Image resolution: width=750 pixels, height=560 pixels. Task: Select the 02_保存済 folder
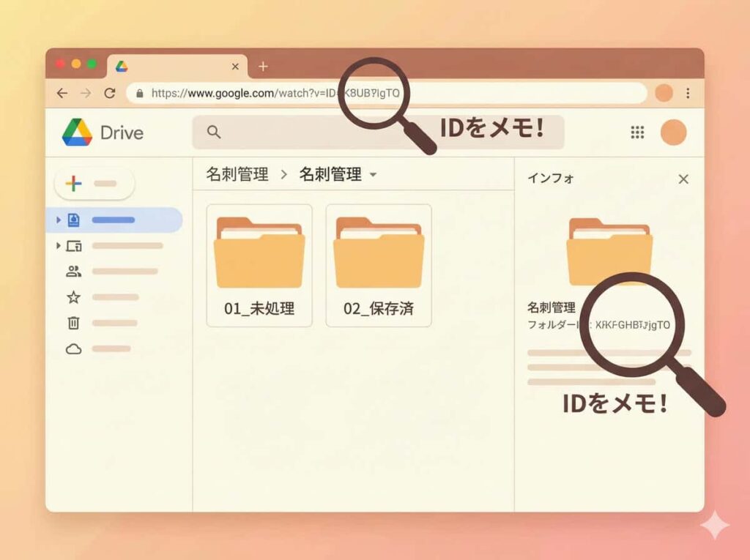pos(379,265)
